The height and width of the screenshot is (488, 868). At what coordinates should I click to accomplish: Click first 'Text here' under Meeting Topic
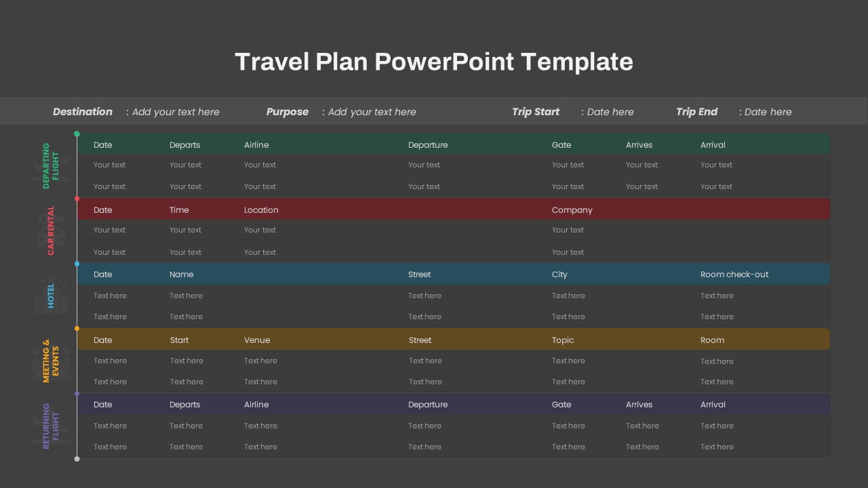click(x=568, y=361)
